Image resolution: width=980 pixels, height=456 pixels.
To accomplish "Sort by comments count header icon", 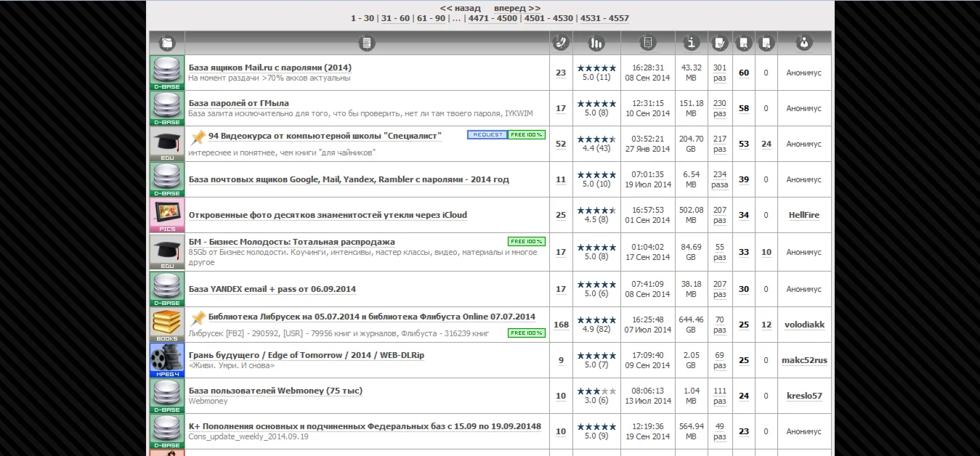I will [x=560, y=43].
